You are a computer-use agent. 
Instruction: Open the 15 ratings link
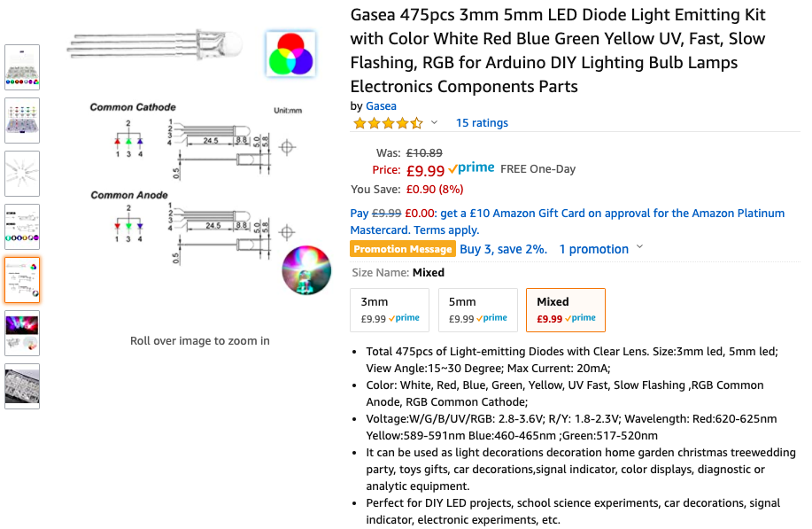(x=482, y=123)
